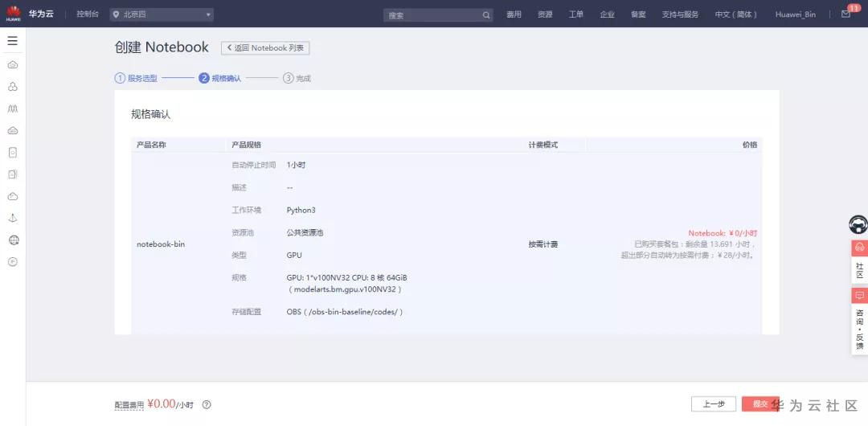The image size is (868, 426).
Task: Click the Notebook ¥0/小时 price text
Action: 723,233
